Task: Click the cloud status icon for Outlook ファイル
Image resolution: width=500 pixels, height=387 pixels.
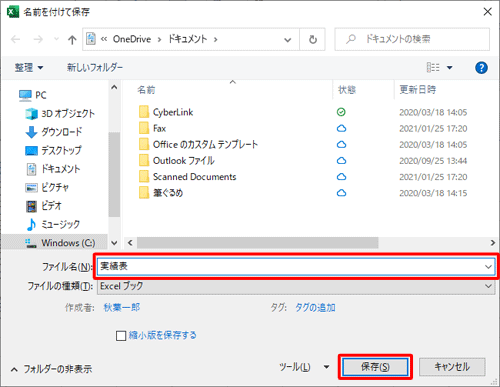Action: [x=341, y=161]
